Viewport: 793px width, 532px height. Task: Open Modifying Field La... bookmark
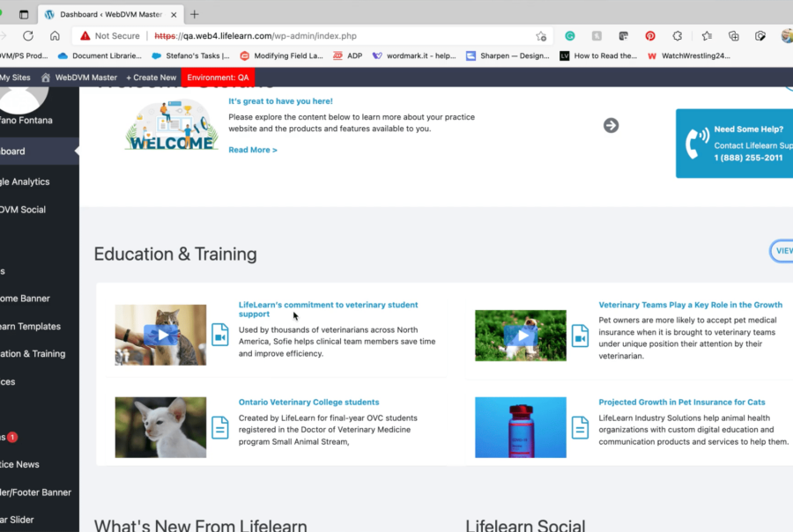click(x=282, y=55)
